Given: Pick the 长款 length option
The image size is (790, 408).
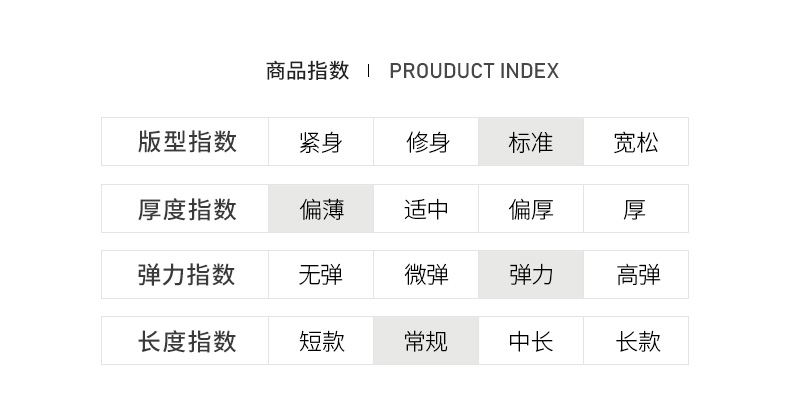Looking at the screenshot, I should (638, 341).
